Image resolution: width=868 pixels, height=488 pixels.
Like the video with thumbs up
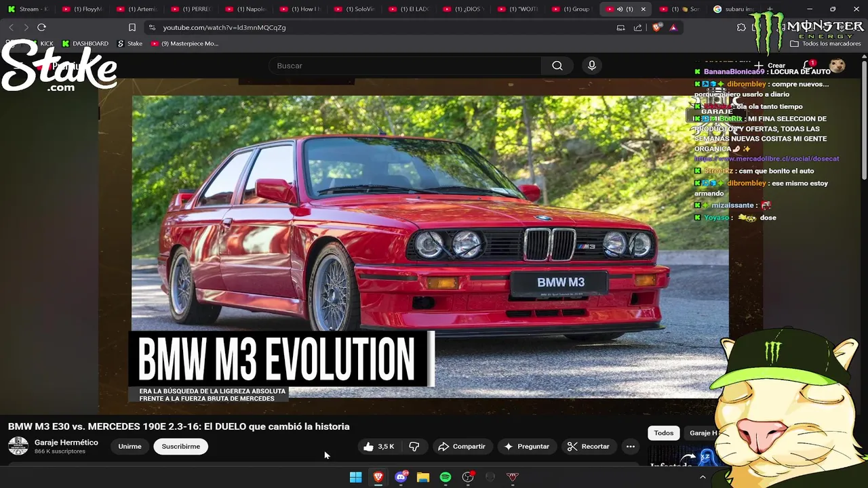tap(378, 447)
